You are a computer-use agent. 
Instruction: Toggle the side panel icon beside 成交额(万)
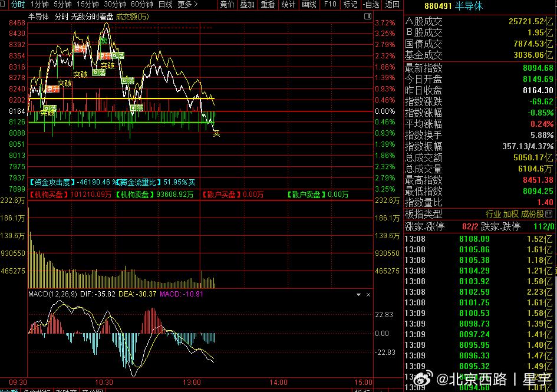tap(368, 17)
